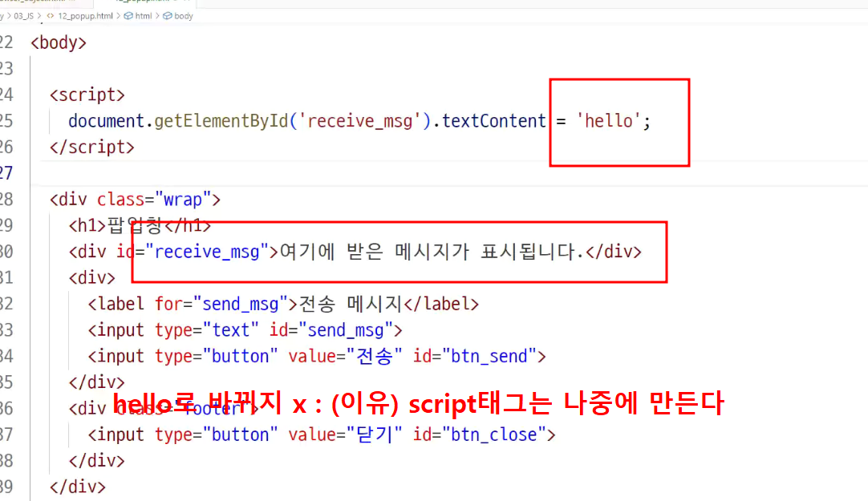Click the textContent property
The image size is (868, 501).
[494, 120]
